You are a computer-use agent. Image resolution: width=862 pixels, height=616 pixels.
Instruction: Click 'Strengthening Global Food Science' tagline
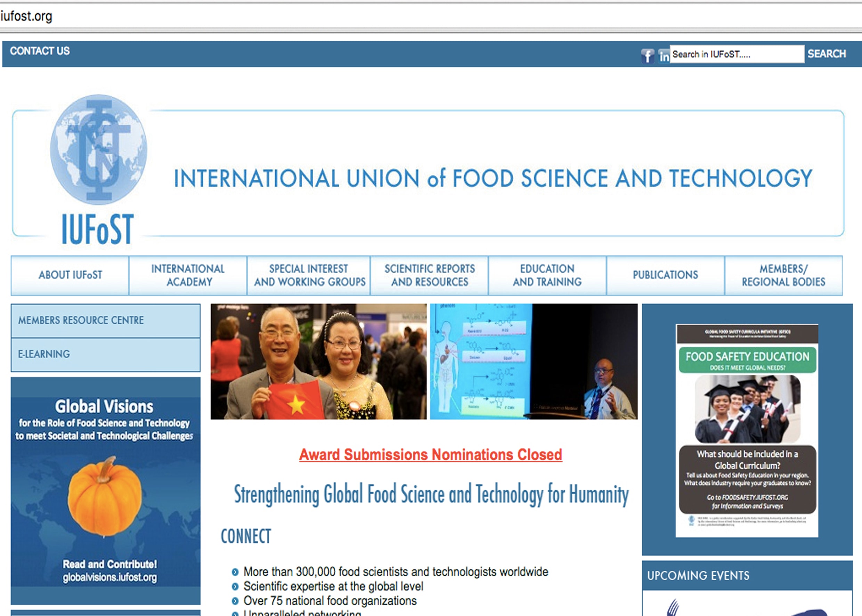(431, 495)
